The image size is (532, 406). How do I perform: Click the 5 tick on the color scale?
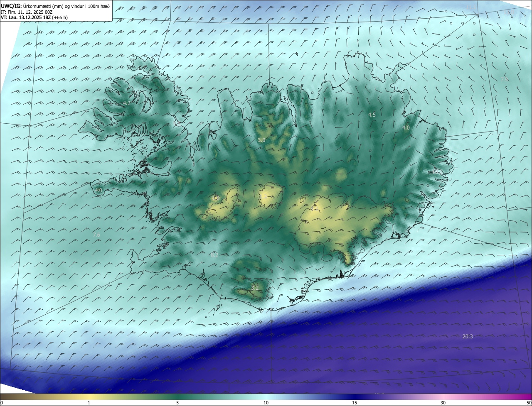tap(177, 403)
